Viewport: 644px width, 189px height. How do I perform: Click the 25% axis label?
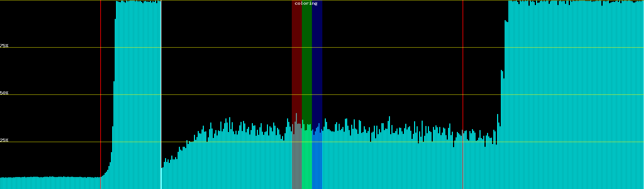point(4,140)
